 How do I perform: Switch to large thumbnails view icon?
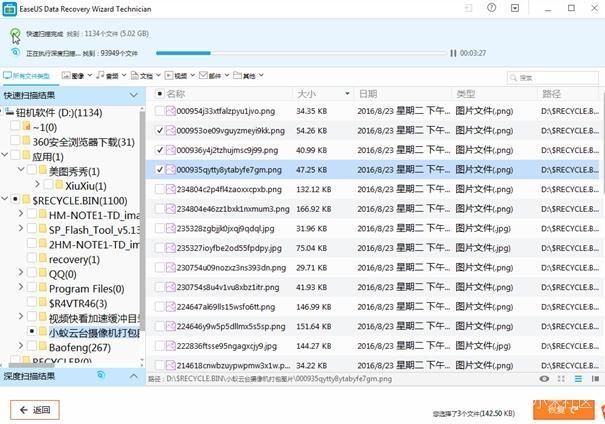point(561,379)
